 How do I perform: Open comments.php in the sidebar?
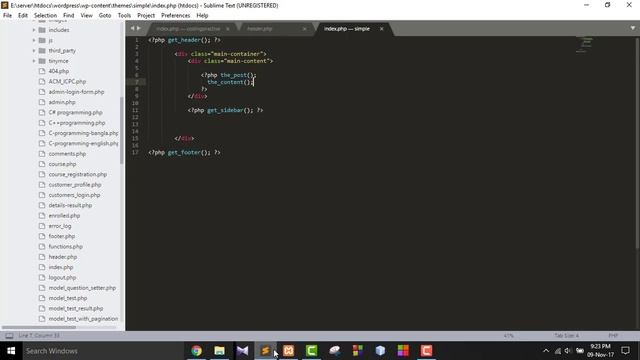tap(67, 154)
